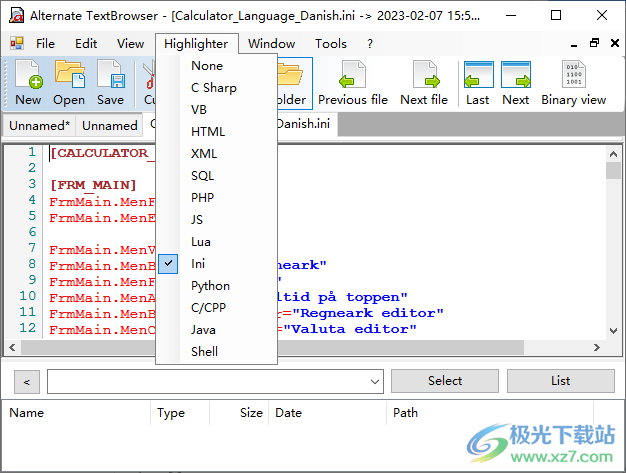Open a file using the Open folder icon

69,83
